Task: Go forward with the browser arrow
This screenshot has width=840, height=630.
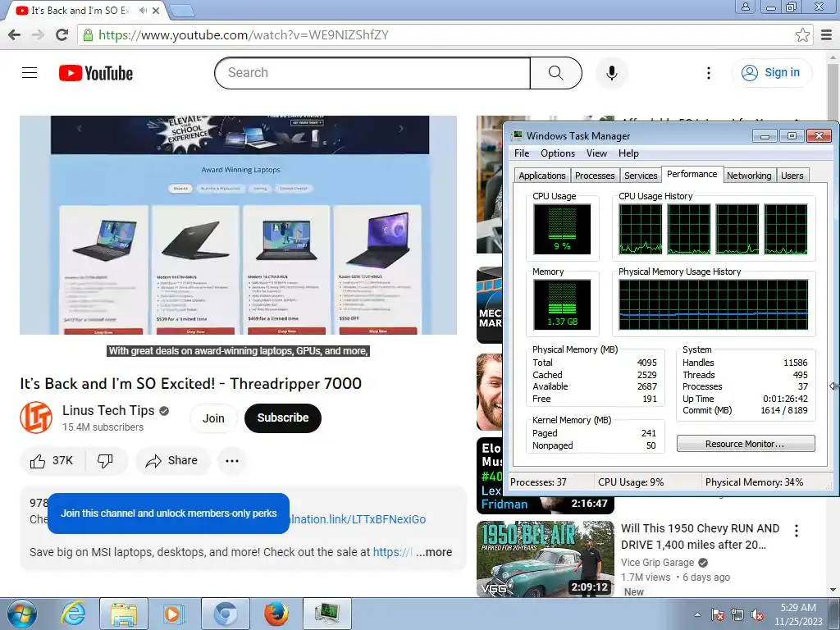Action: click(38, 35)
